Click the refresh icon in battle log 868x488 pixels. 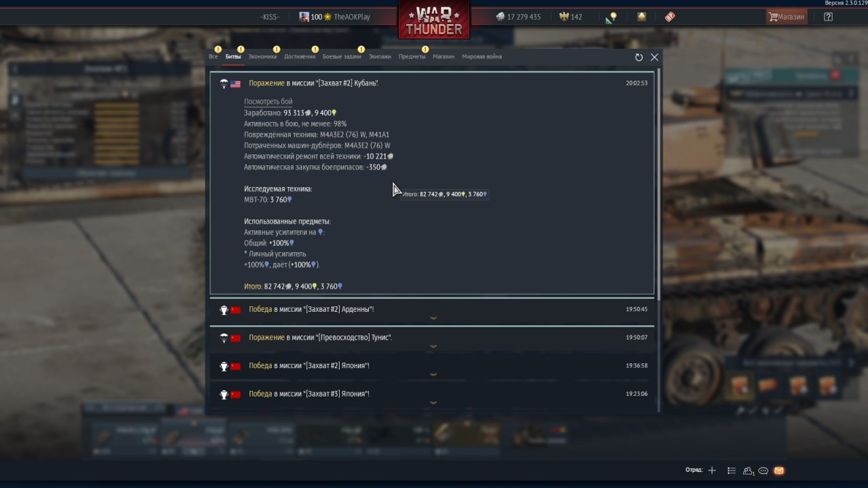(639, 58)
